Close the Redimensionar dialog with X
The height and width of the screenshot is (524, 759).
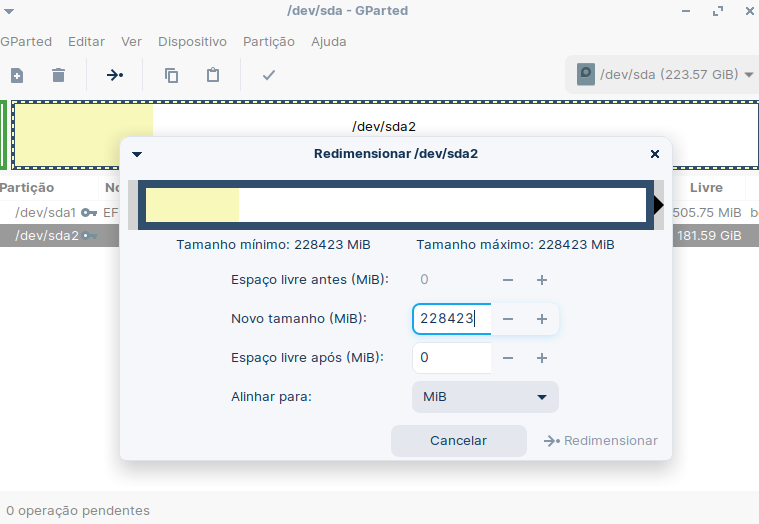pos(655,154)
